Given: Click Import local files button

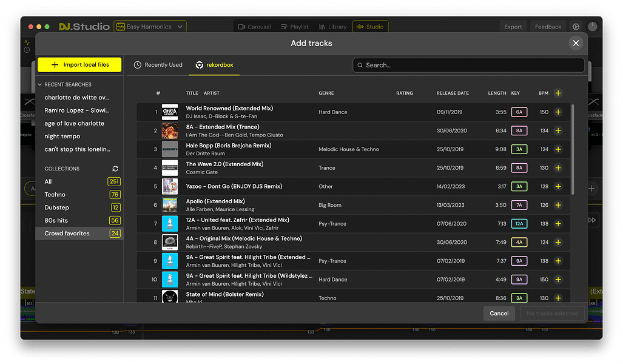Looking at the screenshot, I should (79, 65).
